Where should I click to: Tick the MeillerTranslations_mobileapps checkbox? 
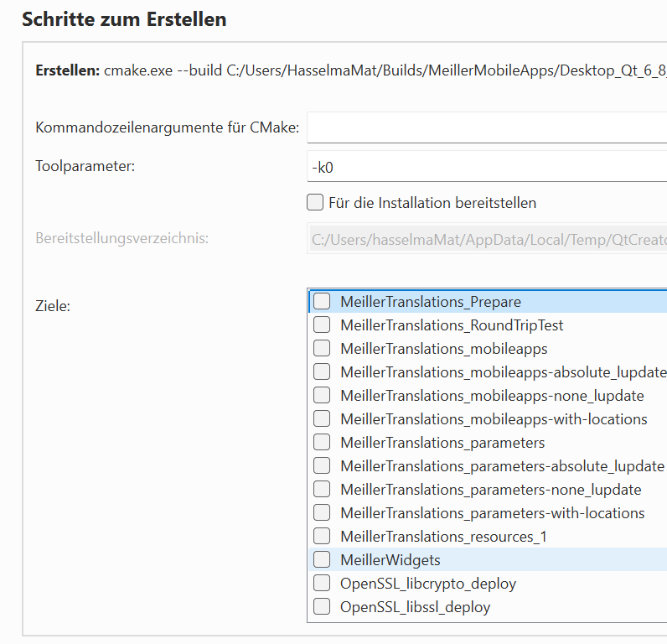click(322, 349)
